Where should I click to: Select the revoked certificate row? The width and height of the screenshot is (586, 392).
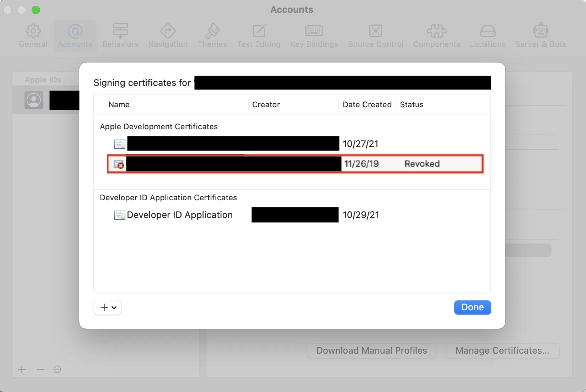pyautogui.click(x=295, y=164)
